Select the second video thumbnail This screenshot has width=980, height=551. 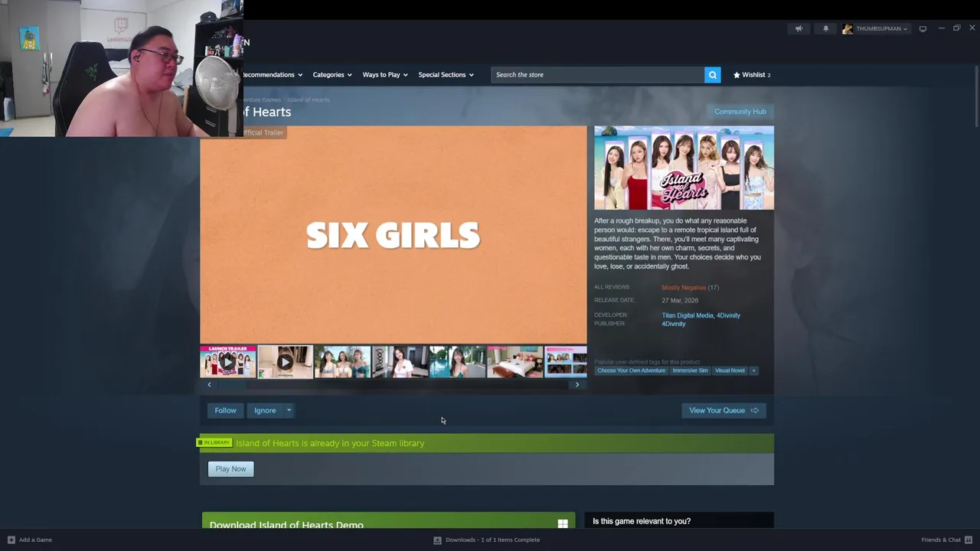(x=285, y=362)
